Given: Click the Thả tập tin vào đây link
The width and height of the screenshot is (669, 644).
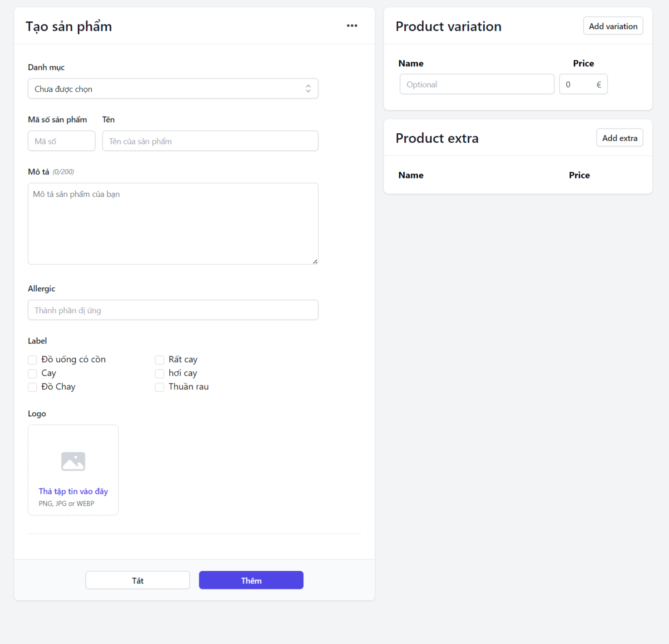Looking at the screenshot, I should (73, 491).
